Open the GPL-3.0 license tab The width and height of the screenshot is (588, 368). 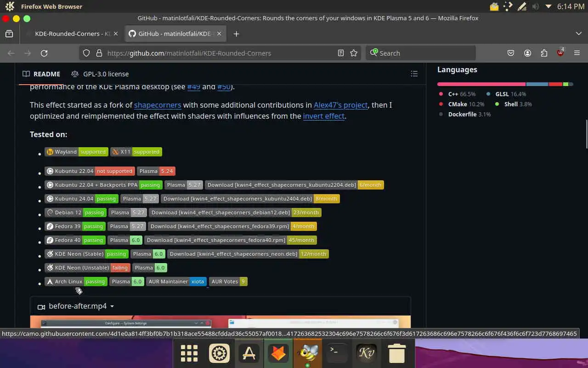click(100, 74)
